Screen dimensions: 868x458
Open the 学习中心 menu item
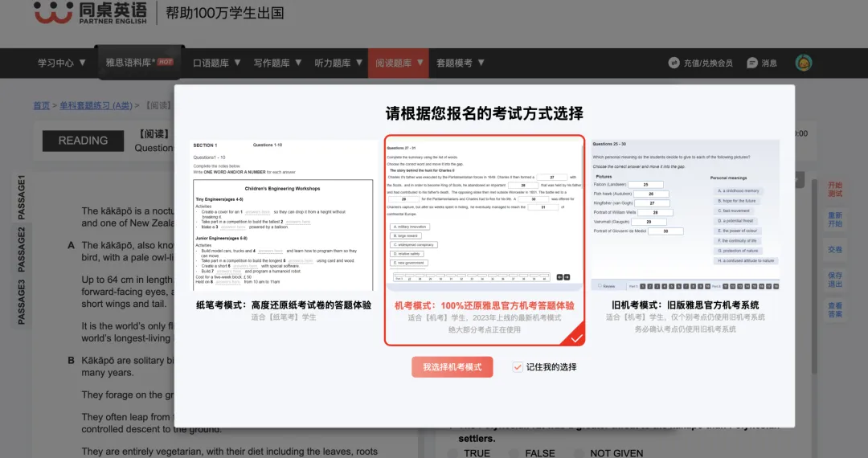point(55,63)
